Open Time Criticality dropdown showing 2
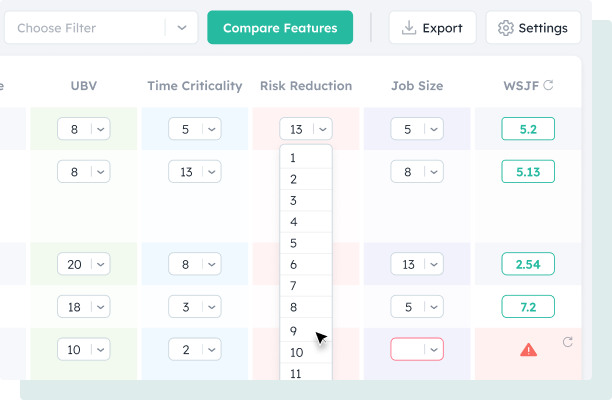Image resolution: width=612 pixels, height=400 pixels. pyautogui.click(x=195, y=349)
